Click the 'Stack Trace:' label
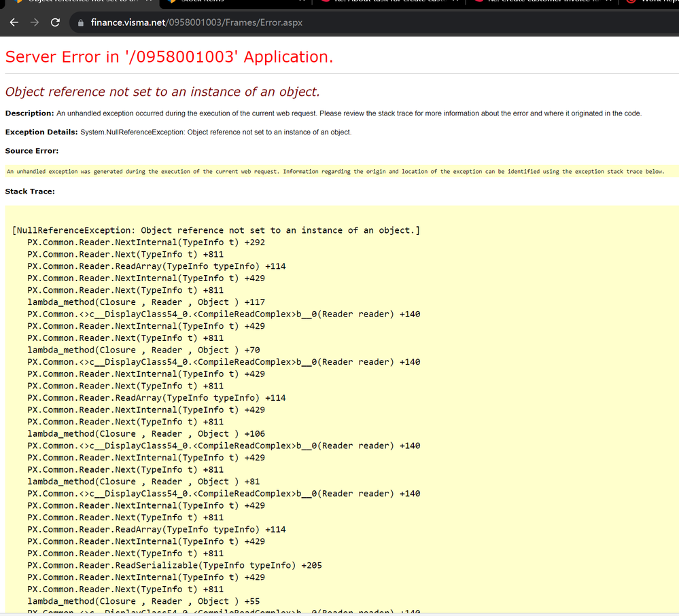 pos(30,192)
